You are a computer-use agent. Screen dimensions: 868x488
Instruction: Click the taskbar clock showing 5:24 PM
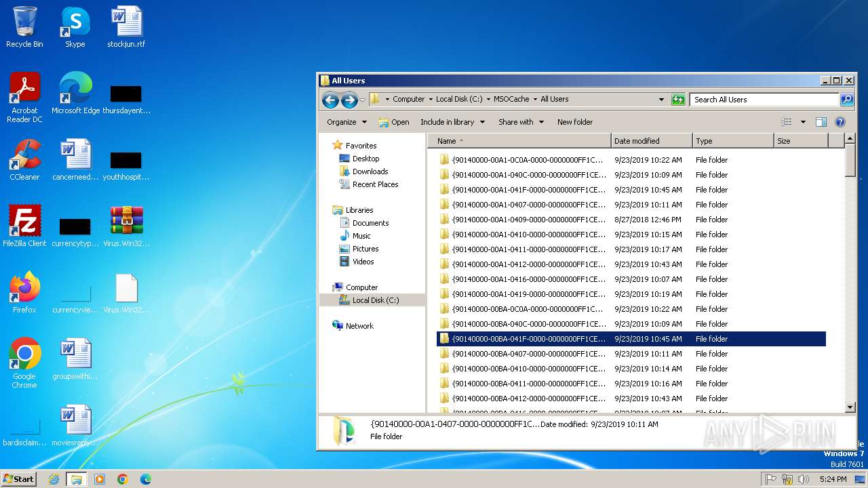[x=833, y=479]
